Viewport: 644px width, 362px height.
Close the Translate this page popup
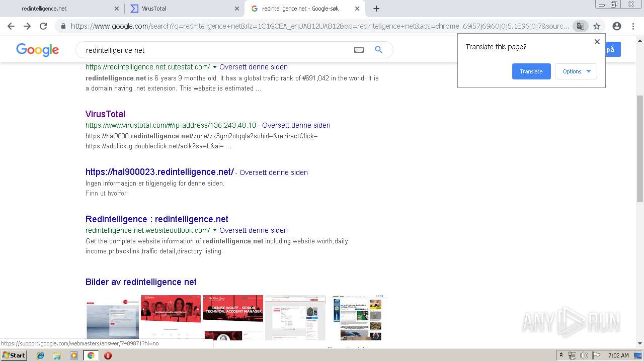pyautogui.click(x=597, y=42)
